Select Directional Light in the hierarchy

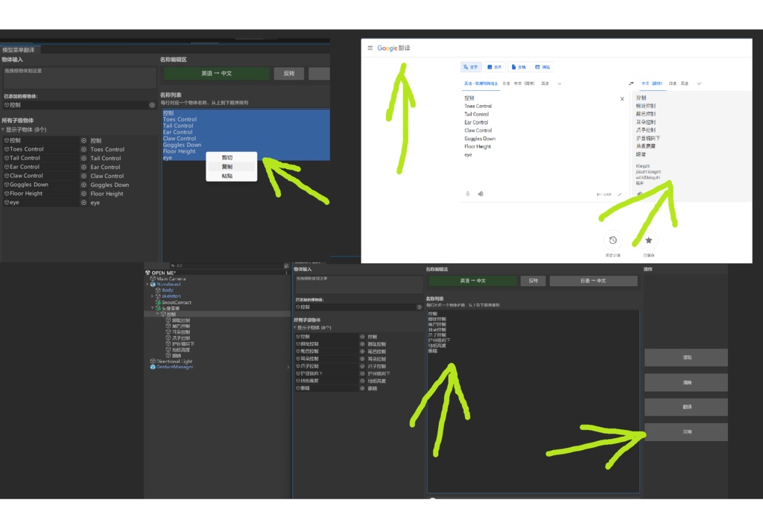tap(174, 361)
